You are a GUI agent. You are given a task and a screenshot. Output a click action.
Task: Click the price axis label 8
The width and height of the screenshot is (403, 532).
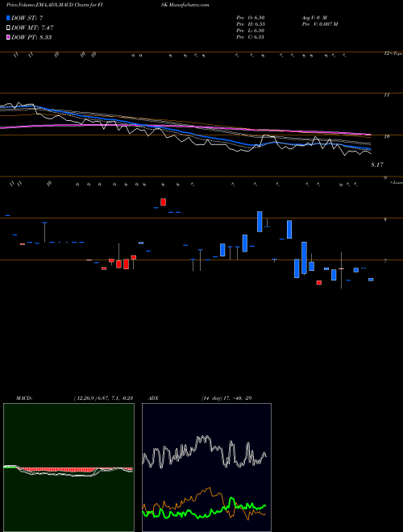click(385, 220)
